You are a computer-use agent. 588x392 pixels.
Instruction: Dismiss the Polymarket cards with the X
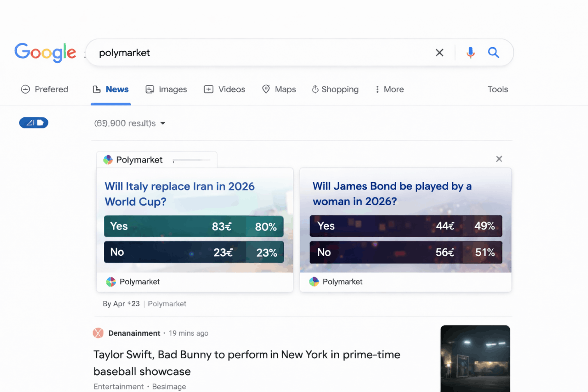499,159
